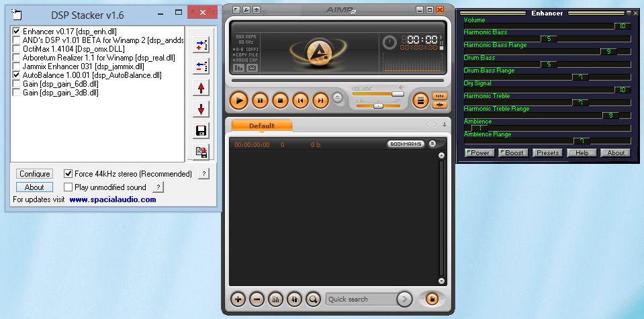Pause playback in AIMP

[260, 100]
